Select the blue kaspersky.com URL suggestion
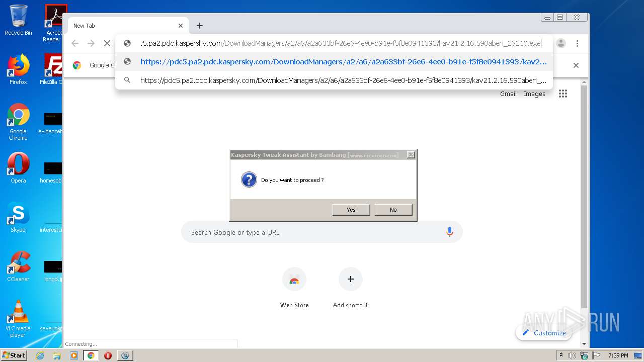This screenshot has height=362, width=644. pos(334,62)
